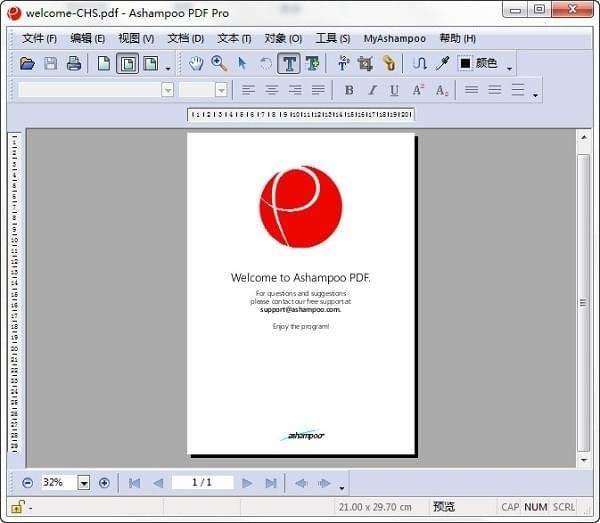This screenshot has height=523, width=600.
Task: Select the Zoom magnifier tool
Action: pos(219,64)
